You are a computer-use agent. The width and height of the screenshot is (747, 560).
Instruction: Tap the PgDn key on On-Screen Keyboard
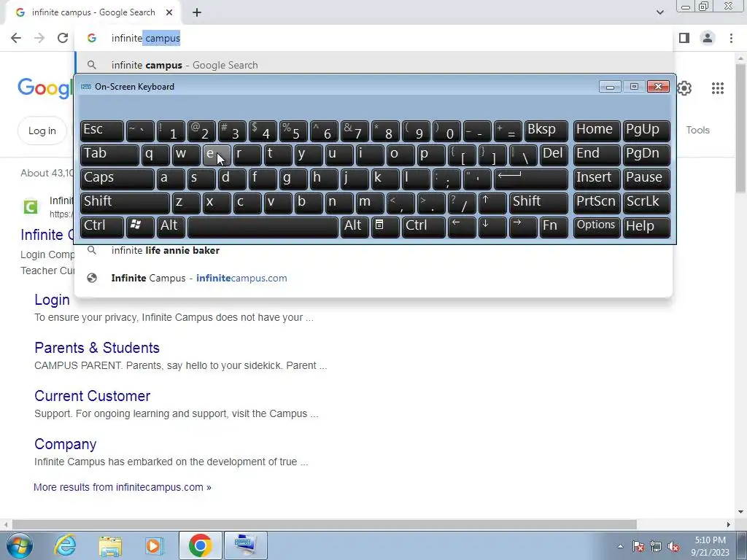click(646, 155)
